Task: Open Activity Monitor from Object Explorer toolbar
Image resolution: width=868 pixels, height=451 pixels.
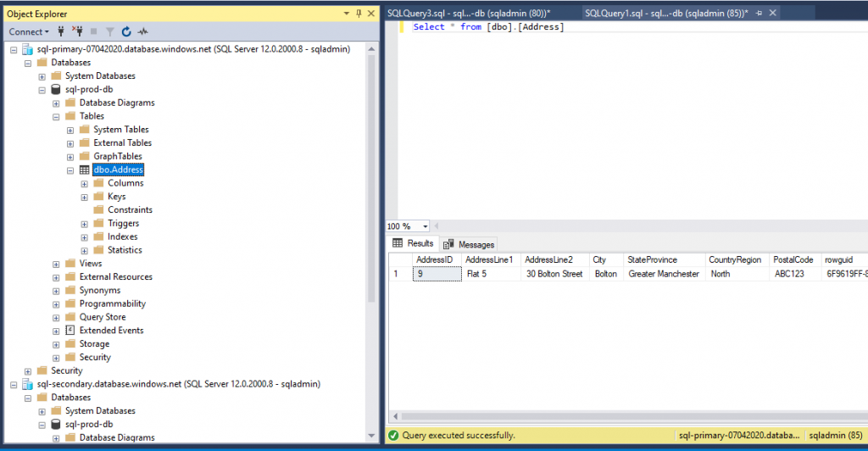Action: pos(142,31)
